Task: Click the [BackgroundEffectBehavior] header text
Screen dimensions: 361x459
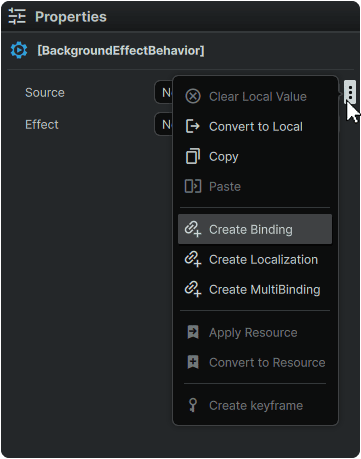Action: point(121,51)
